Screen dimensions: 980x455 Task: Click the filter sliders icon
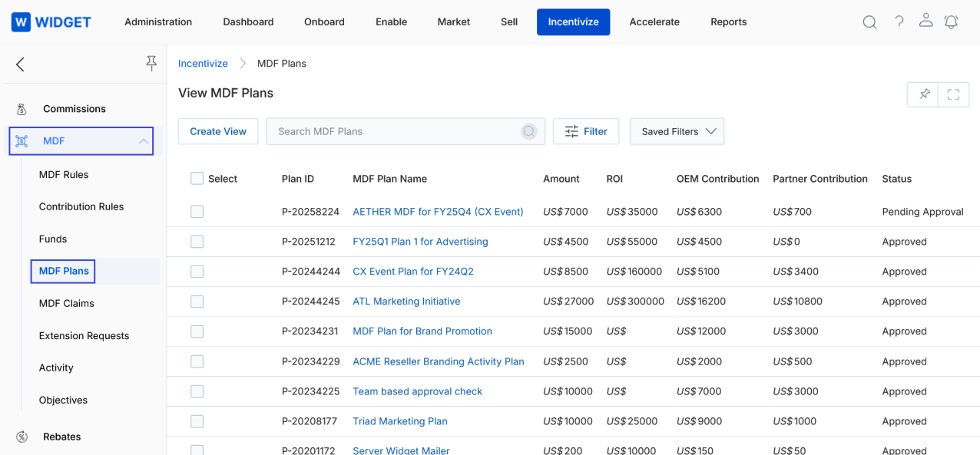(x=571, y=131)
